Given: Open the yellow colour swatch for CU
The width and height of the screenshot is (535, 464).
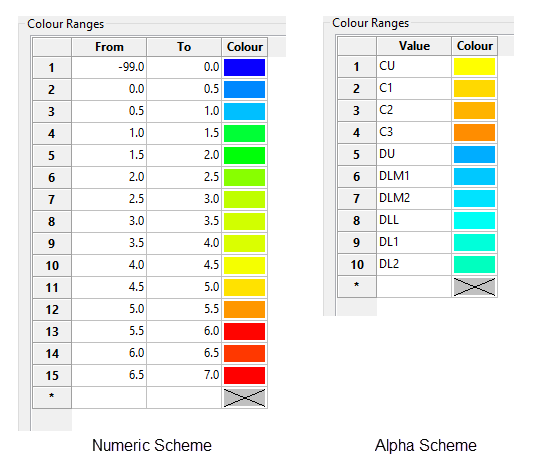Looking at the screenshot, I should point(474,66).
